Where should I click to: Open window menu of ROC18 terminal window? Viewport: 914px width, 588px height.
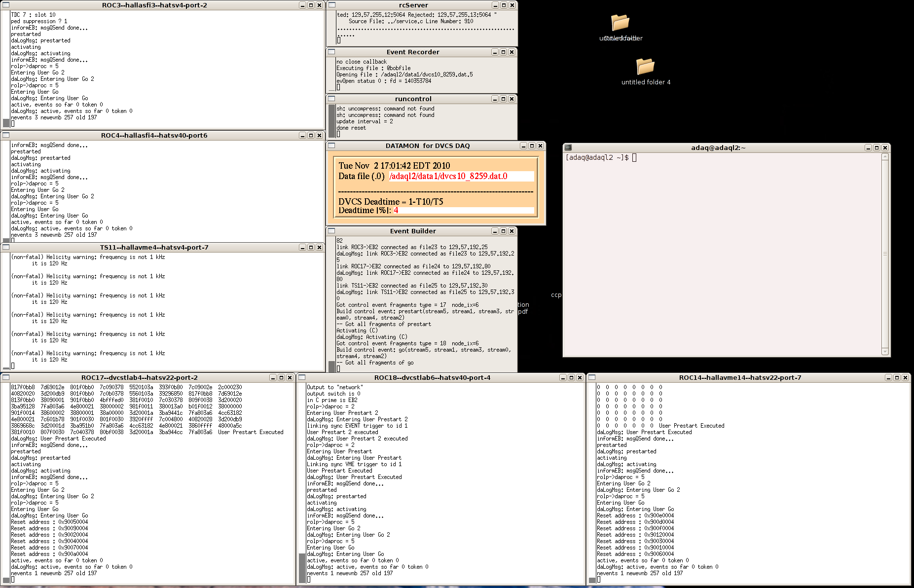coord(302,377)
